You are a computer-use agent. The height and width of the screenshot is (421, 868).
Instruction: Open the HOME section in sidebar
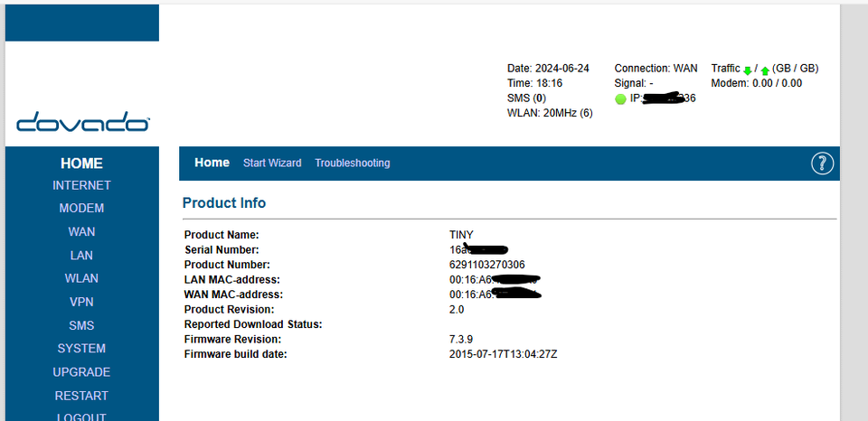(x=81, y=164)
